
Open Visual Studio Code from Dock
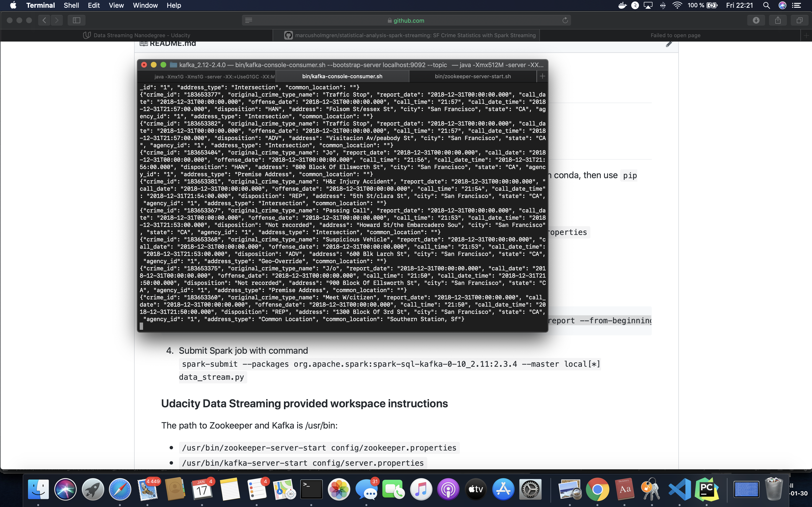click(x=679, y=489)
